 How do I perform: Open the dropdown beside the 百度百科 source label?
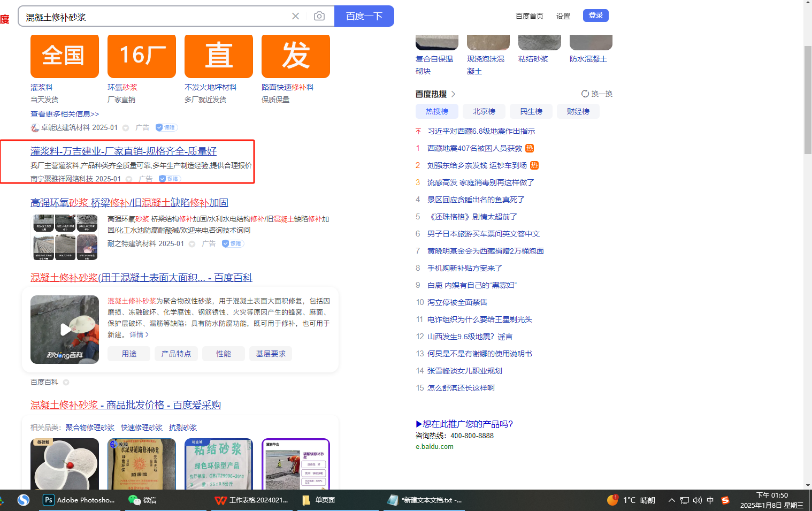click(66, 382)
